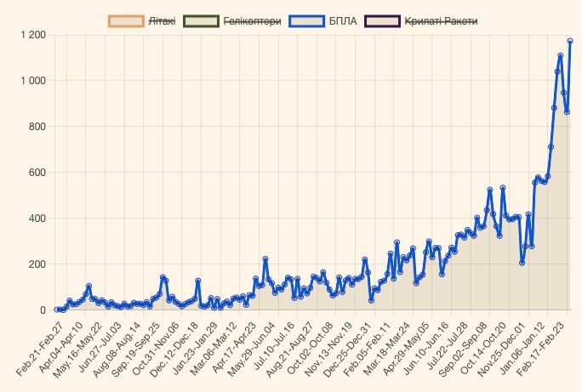Enable the Гелікоптери series via its label
Image resolution: width=582 pixels, height=392 pixels.
coord(251,20)
